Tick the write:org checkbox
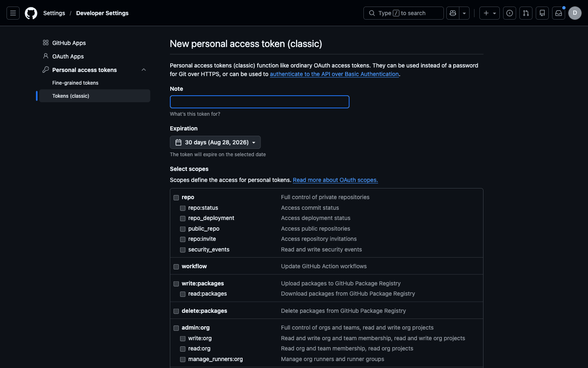 point(183,339)
